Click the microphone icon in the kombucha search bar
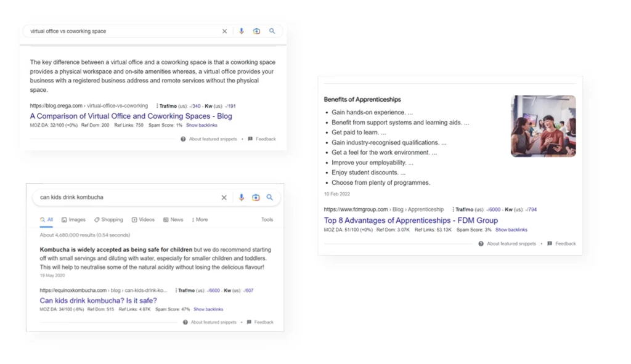631x364 pixels. pyautogui.click(x=241, y=198)
